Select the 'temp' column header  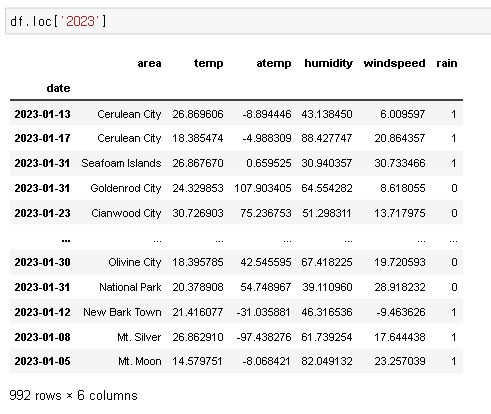click(209, 63)
